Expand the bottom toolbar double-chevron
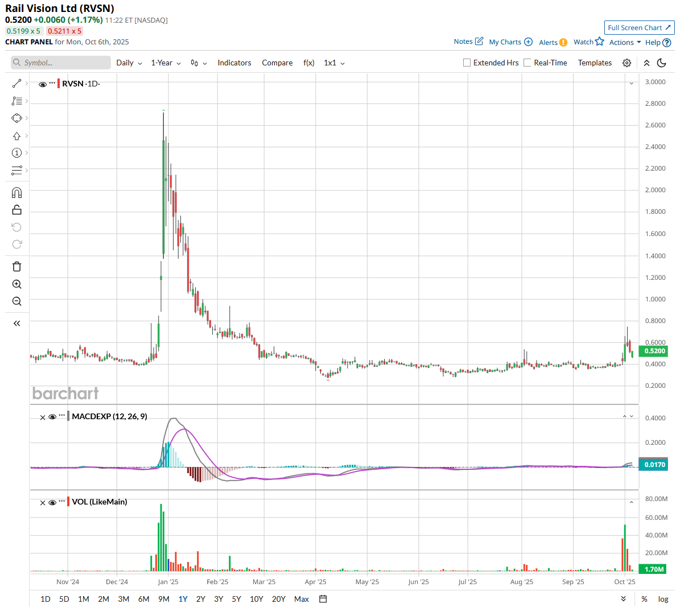680x616 pixels. tap(623, 599)
